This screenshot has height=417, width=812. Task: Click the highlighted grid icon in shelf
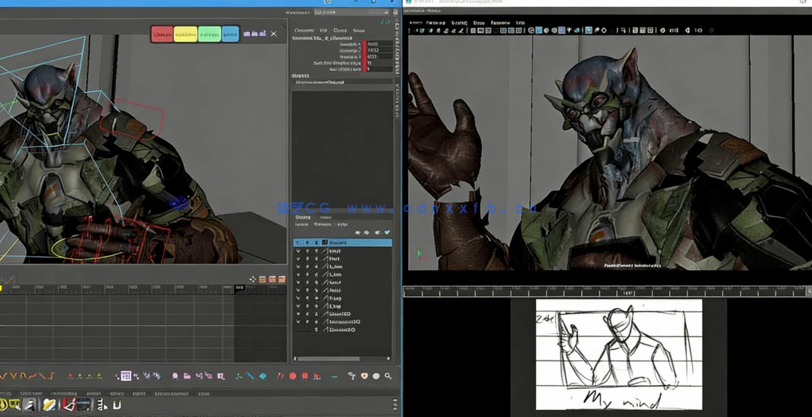(x=126, y=377)
